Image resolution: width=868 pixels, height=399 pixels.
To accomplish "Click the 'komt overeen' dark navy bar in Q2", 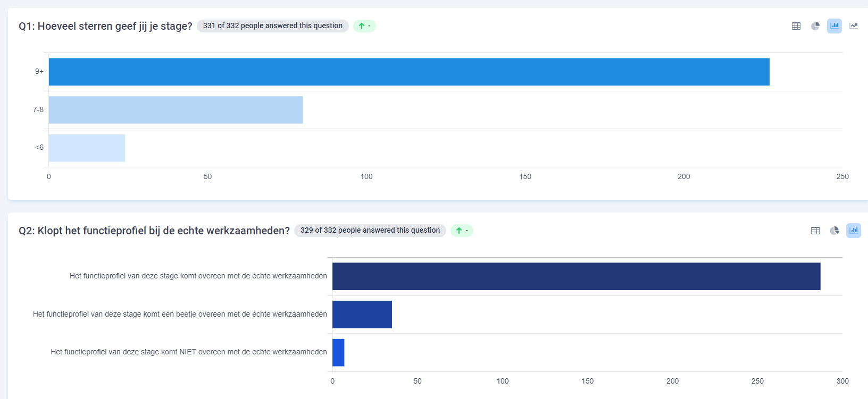I will (576, 276).
